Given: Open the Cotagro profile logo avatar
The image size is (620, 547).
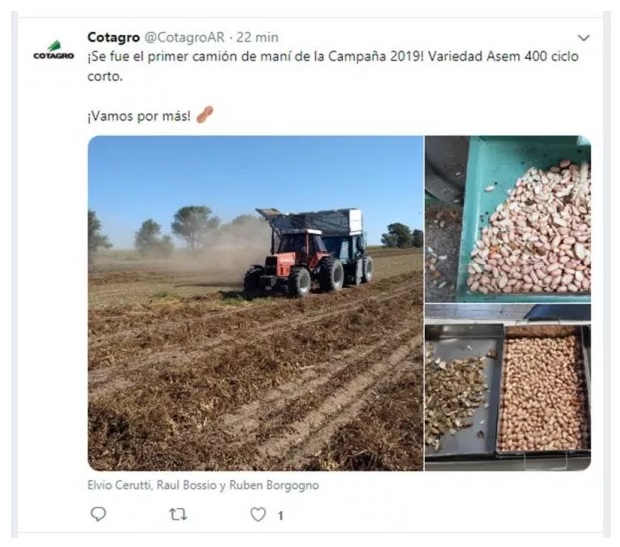Looking at the screenshot, I should coord(53,50).
